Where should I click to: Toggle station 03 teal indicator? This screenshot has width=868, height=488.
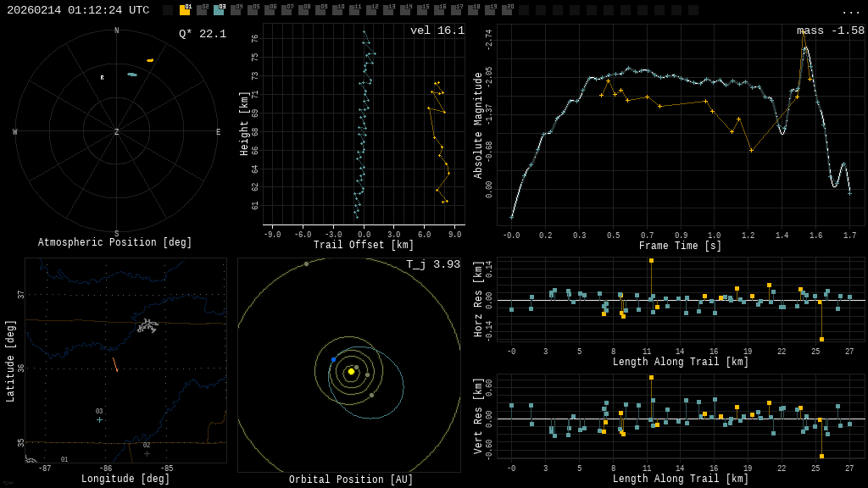[219, 10]
